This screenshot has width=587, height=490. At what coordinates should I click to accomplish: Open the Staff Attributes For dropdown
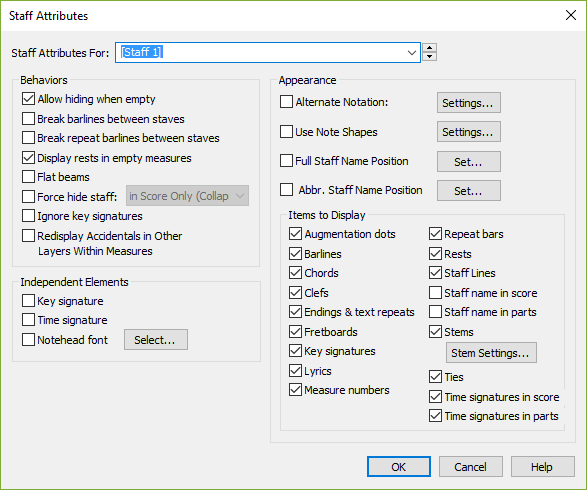(x=268, y=52)
